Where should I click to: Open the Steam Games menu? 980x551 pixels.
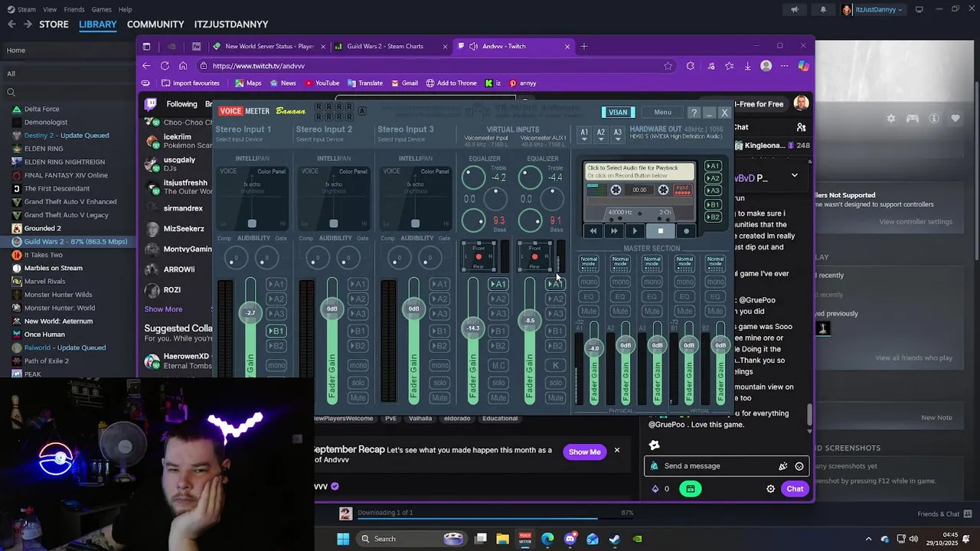(101, 9)
